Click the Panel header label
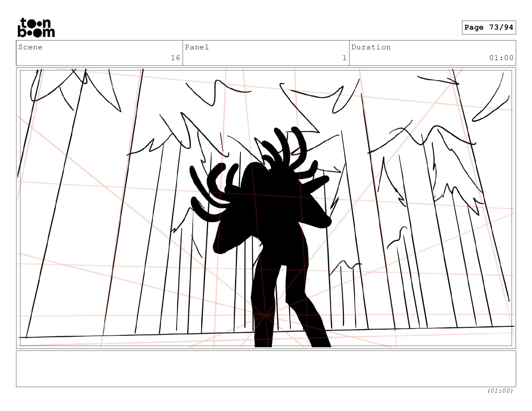532x411 pixels. coord(197,47)
